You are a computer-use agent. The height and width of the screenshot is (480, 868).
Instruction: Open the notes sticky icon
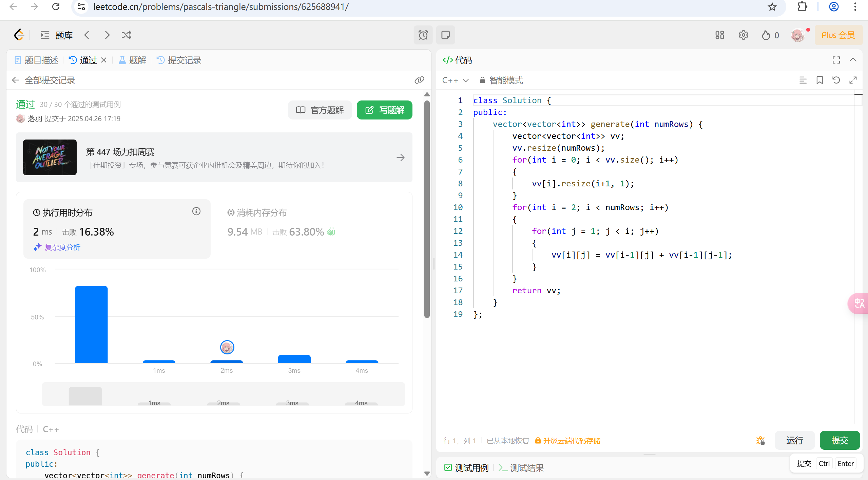pyautogui.click(x=445, y=35)
